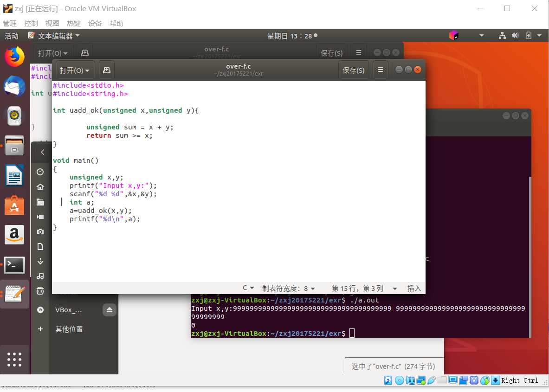The height and width of the screenshot is (392, 549).
Task: Open the clock 星期日 13:28 calendar
Action: point(292,36)
